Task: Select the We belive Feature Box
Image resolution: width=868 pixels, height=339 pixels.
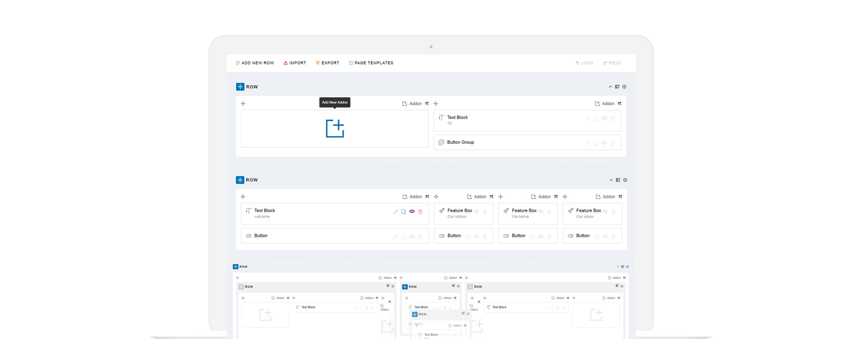Action: pos(528,214)
